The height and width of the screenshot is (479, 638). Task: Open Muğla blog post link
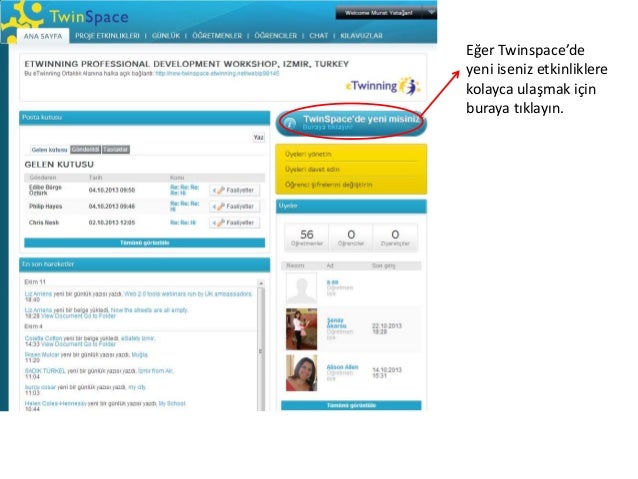click(x=140, y=355)
